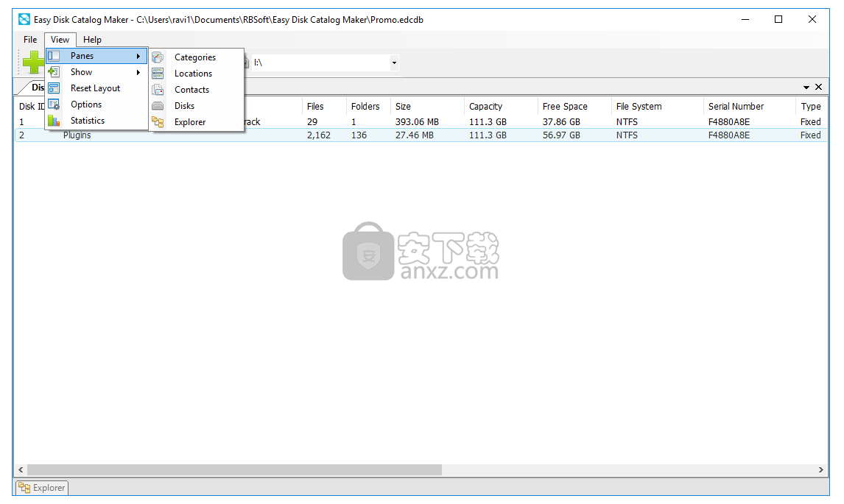Select Locations in Panes submenu

(x=197, y=73)
